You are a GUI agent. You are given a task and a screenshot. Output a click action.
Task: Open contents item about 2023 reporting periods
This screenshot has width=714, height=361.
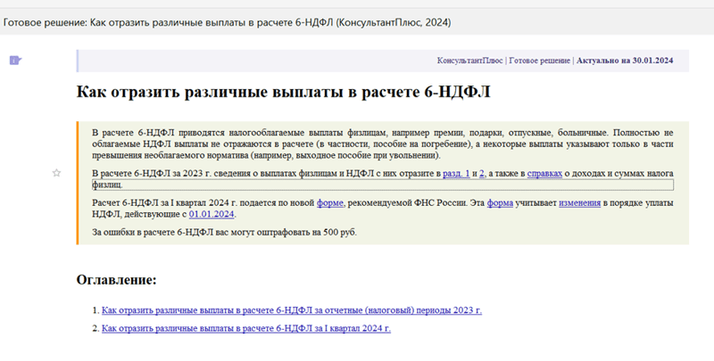[291, 310]
